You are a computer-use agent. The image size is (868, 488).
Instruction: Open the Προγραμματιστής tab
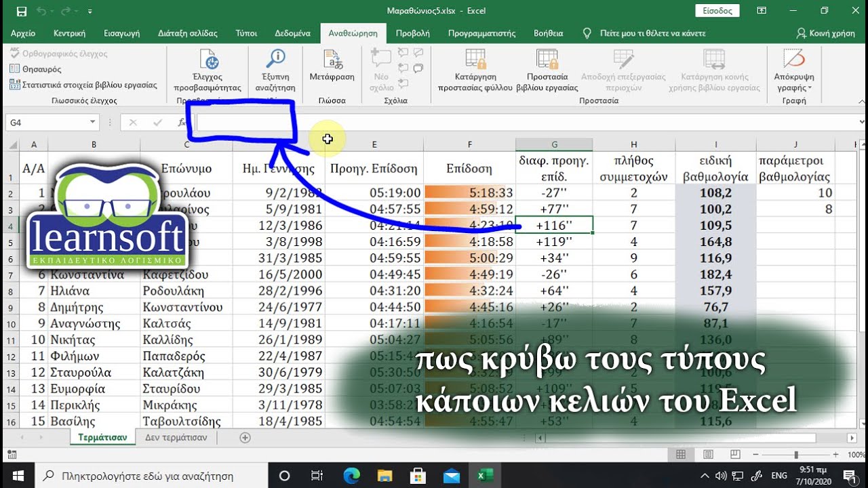point(481,33)
